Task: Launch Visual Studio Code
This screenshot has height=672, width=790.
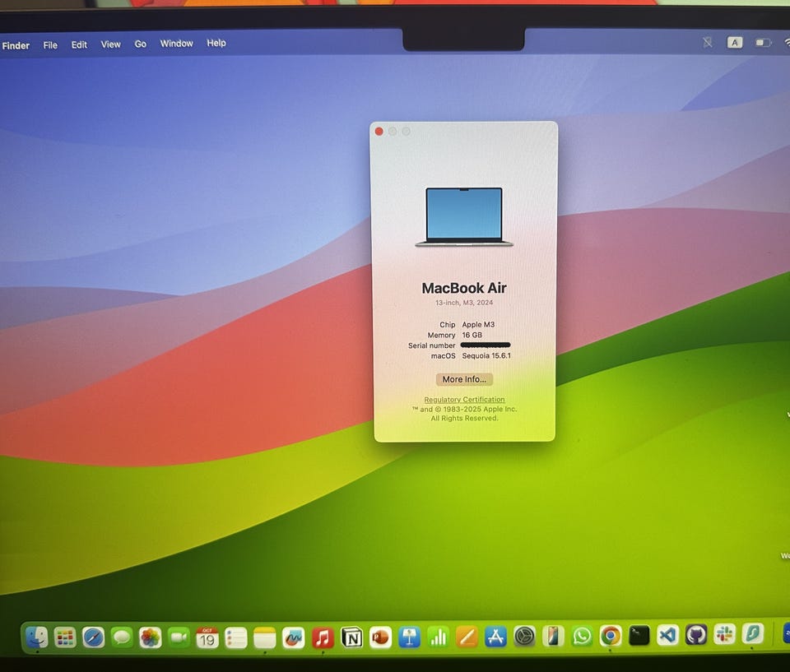Action: 667,635
